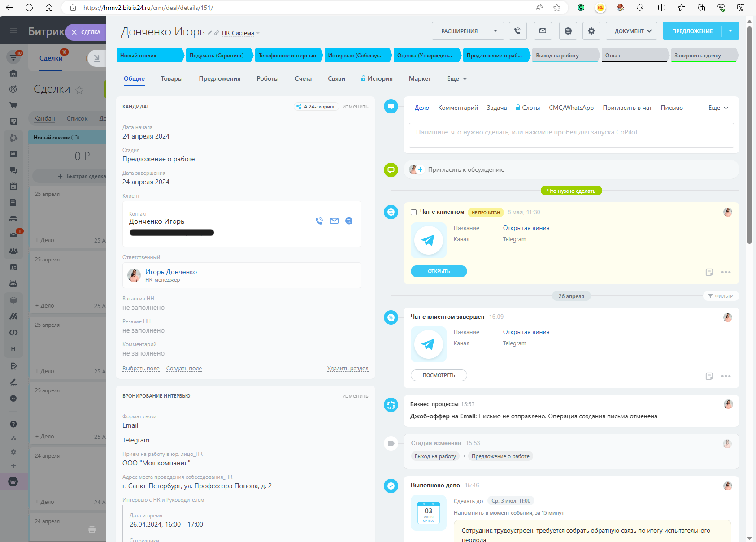This screenshot has width=756, height=542.
Task: Click the envelope email icon in header
Action: click(543, 31)
